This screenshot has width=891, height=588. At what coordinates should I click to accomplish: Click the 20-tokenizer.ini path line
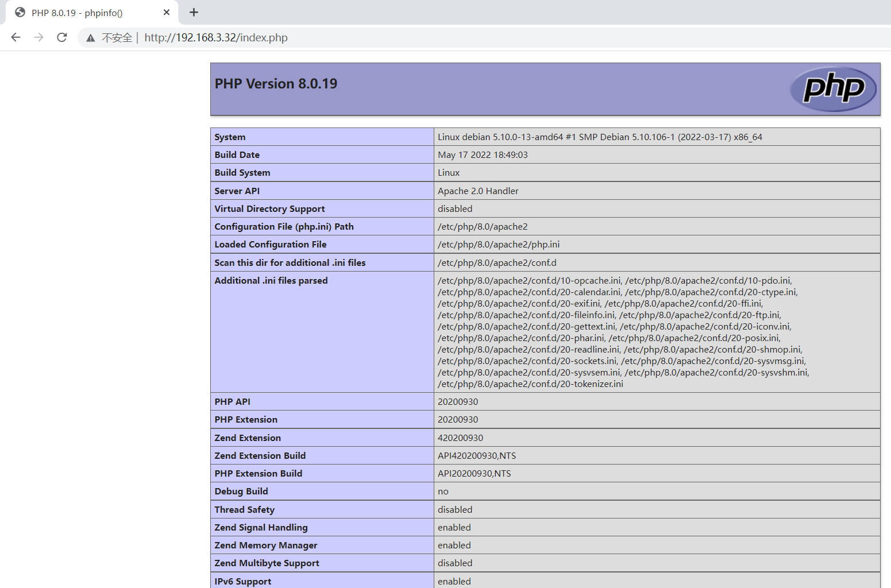coord(530,384)
